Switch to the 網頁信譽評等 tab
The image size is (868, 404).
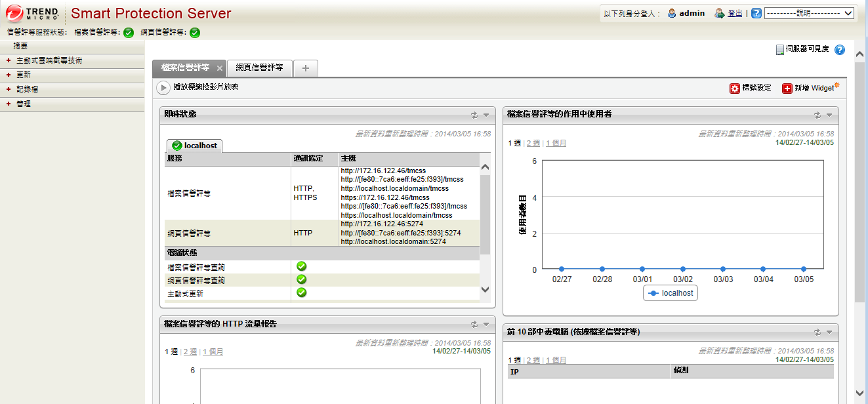pyautogui.click(x=259, y=68)
